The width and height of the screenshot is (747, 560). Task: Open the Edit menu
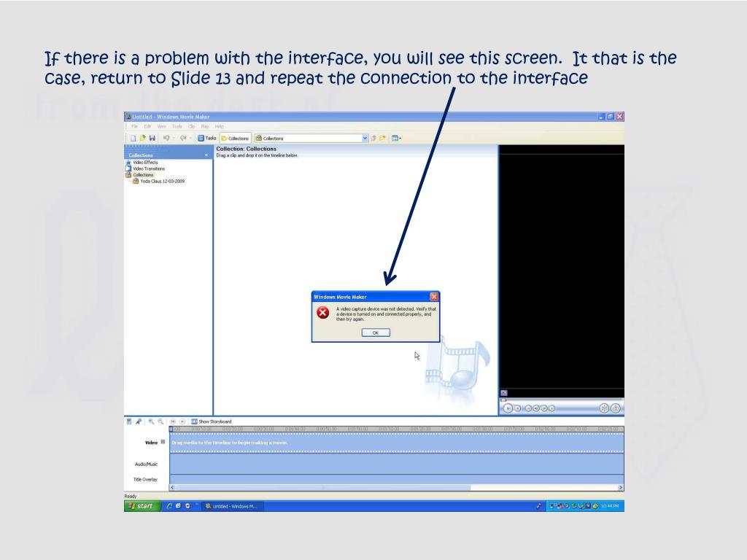(x=147, y=127)
